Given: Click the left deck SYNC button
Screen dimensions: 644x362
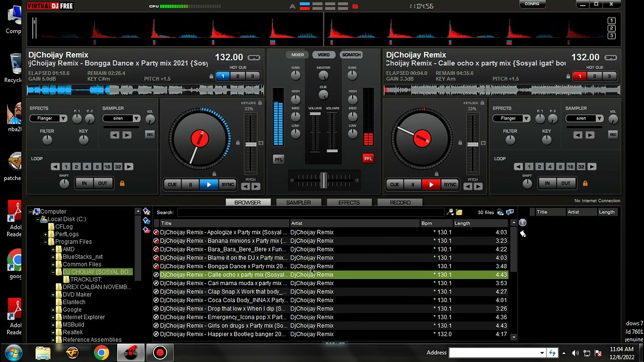Looking at the screenshot, I should pyautogui.click(x=228, y=185).
